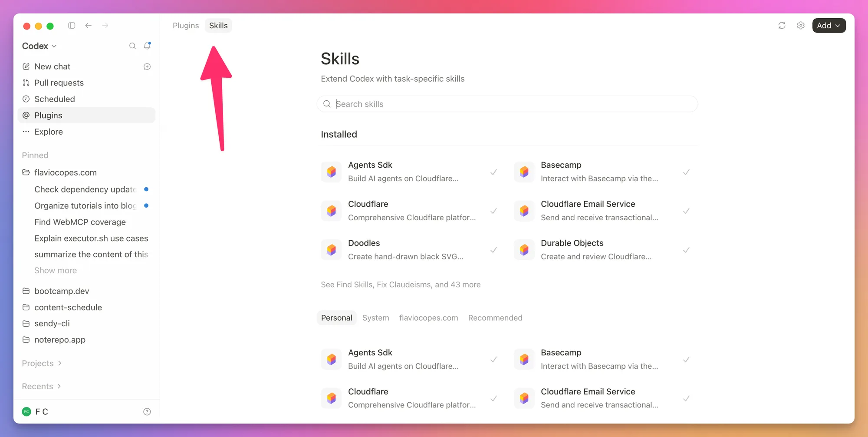Click the Durable Objects skill icon

pos(524,250)
